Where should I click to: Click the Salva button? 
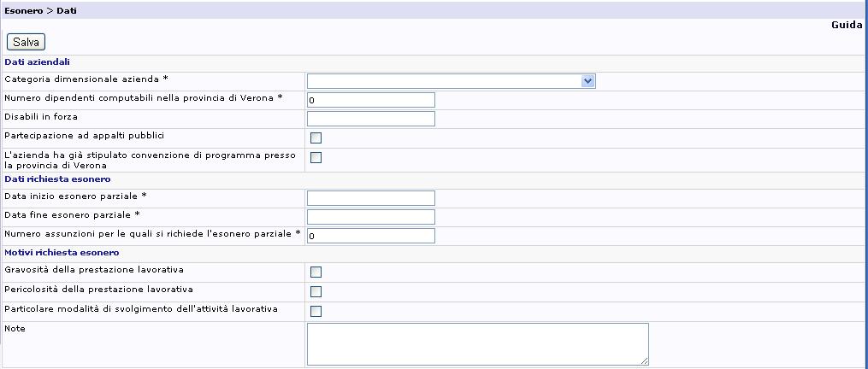[x=26, y=42]
